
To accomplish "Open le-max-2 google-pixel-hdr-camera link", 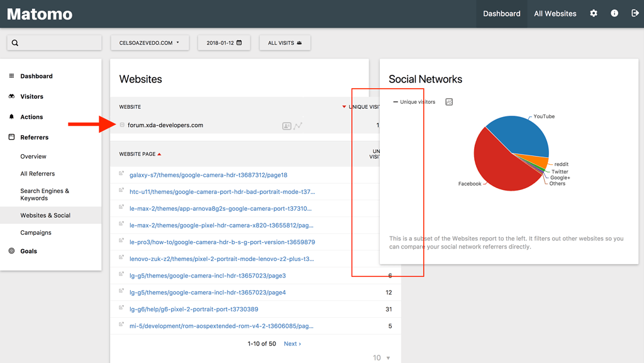I will pyautogui.click(x=221, y=225).
